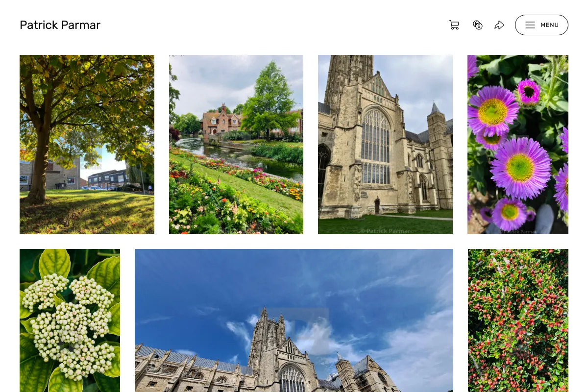This screenshot has height=392, width=588.
Task: Open the MENU button text
Action: click(550, 25)
